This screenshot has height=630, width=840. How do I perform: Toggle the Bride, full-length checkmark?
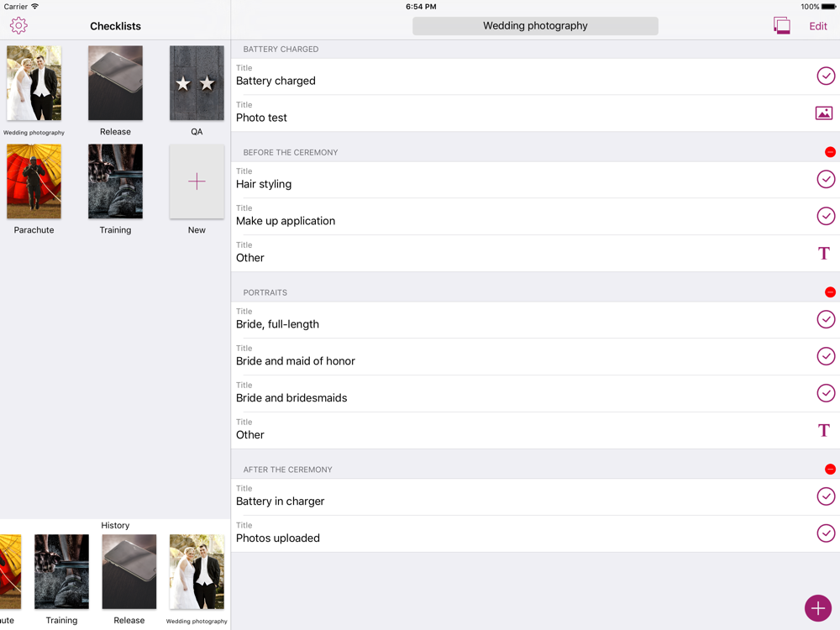(826, 319)
